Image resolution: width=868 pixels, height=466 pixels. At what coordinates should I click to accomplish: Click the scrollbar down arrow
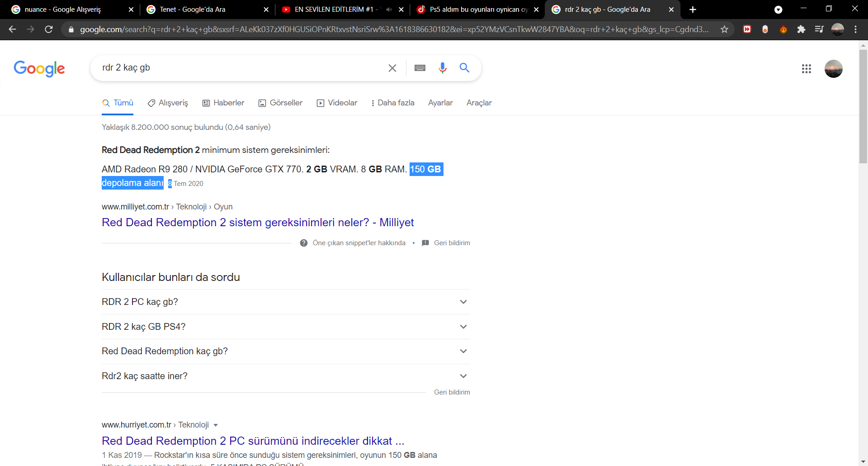[x=863, y=462]
